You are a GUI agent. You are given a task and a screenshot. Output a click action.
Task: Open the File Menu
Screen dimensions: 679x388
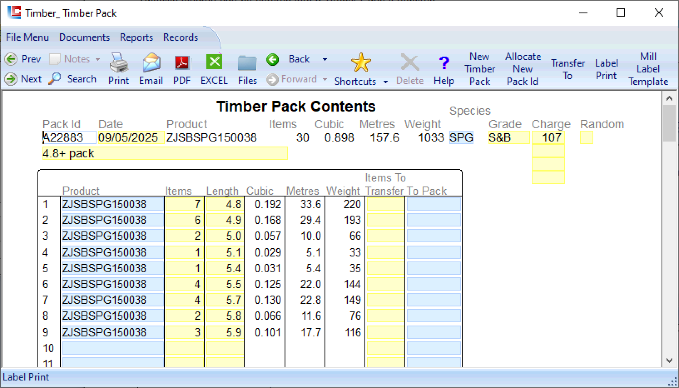tap(27, 37)
